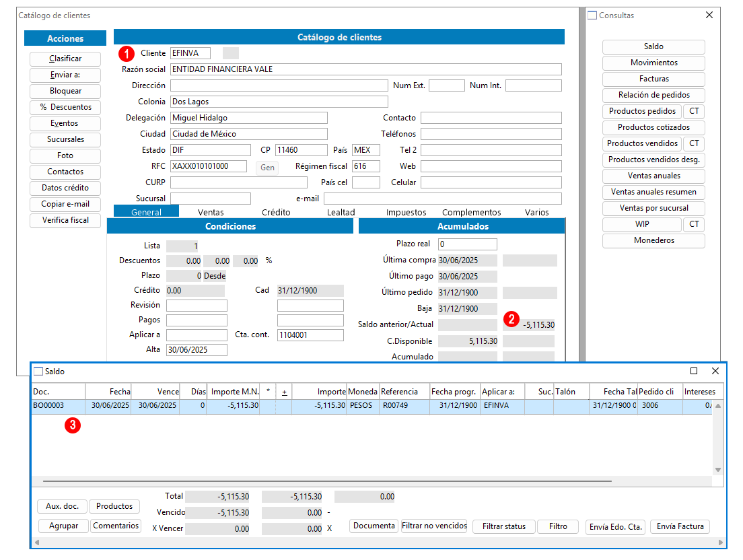Click the Envía Edo. Cta. button
The width and height of the screenshot is (743, 560).
click(x=616, y=526)
